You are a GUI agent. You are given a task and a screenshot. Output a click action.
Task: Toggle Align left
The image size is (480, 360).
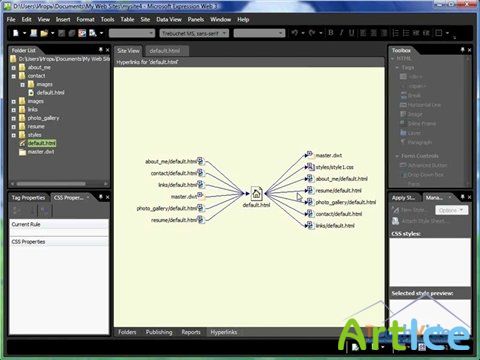tap(363, 33)
